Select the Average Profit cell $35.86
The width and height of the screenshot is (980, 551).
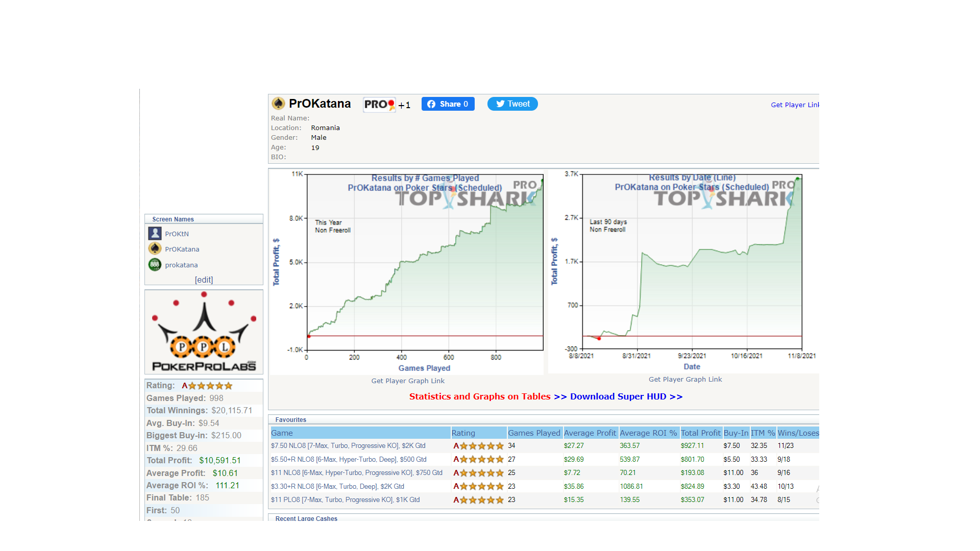(574, 487)
